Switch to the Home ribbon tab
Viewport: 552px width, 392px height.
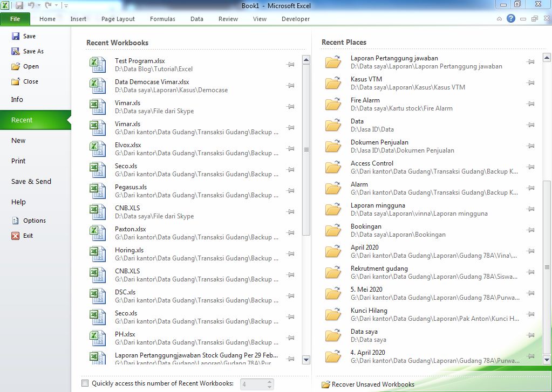(x=47, y=19)
